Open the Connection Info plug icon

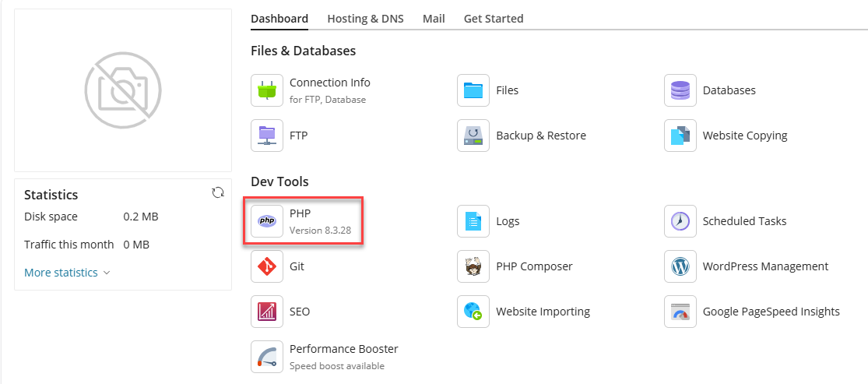coord(267,90)
